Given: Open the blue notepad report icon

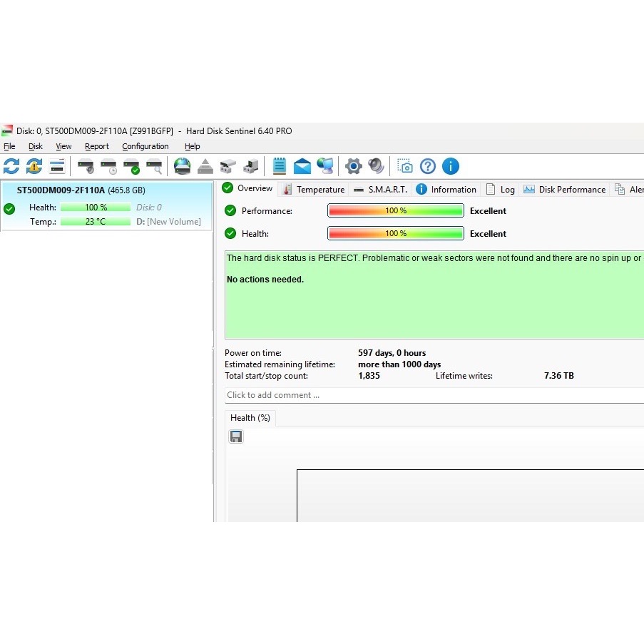Looking at the screenshot, I should pyautogui.click(x=280, y=166).
